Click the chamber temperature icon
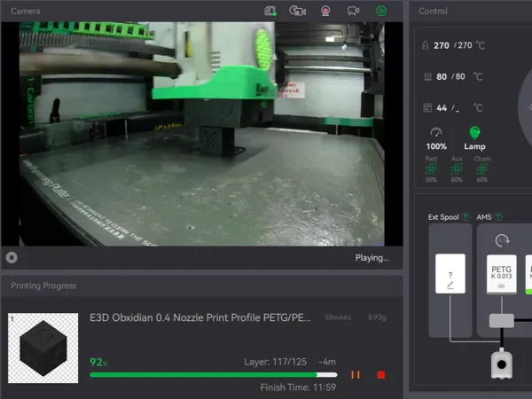 427,108
